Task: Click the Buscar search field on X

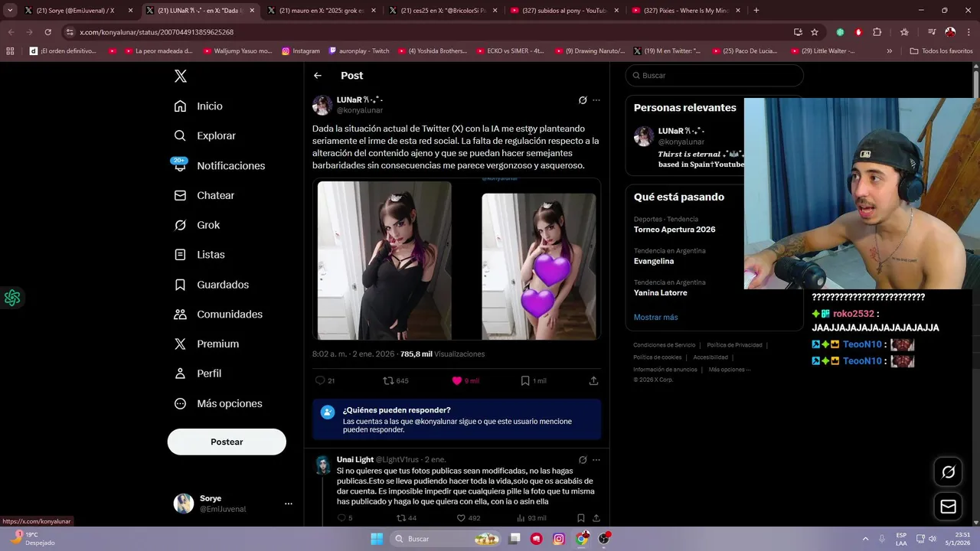Action: [x=714, y=76]
